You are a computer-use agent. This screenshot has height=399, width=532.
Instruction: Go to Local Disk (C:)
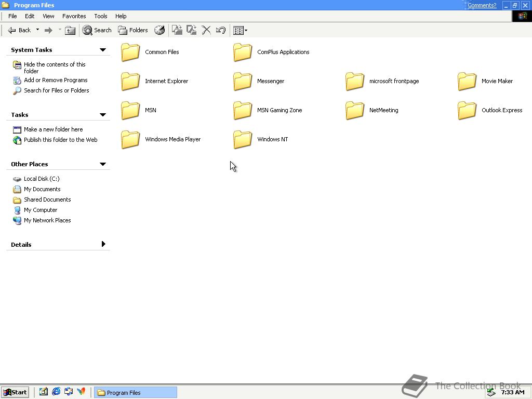point(36,179)
